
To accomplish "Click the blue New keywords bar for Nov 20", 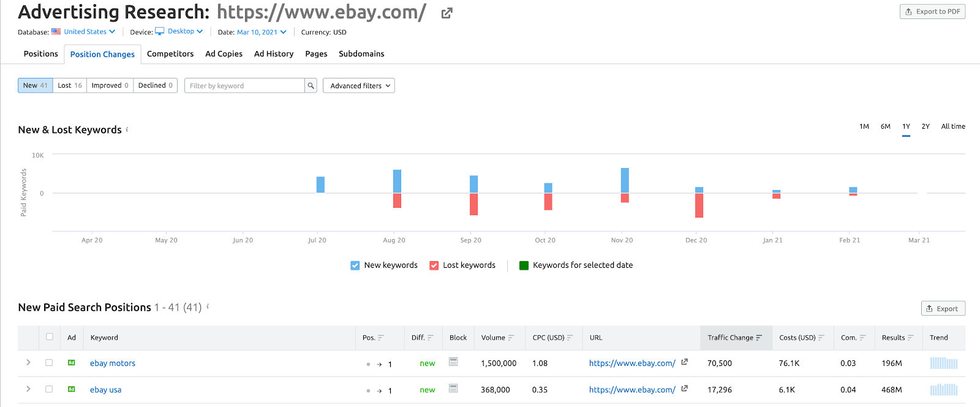I will (x=625, y=180).
